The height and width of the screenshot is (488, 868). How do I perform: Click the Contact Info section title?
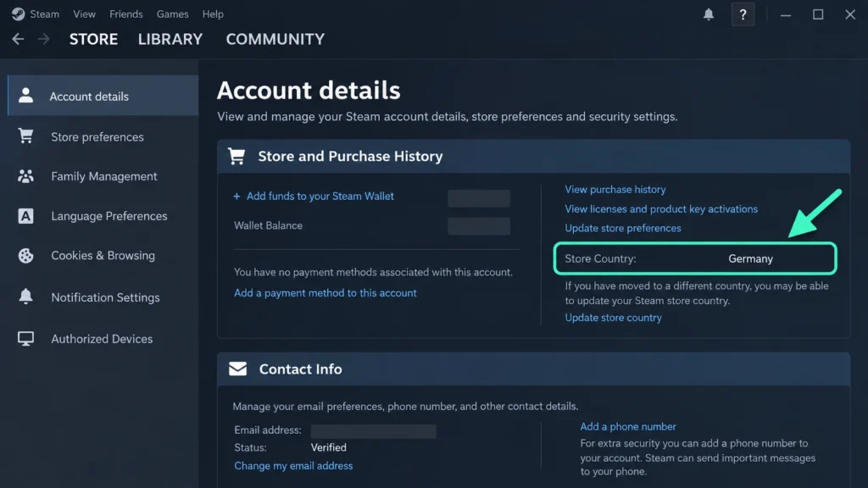pos(300,369)
